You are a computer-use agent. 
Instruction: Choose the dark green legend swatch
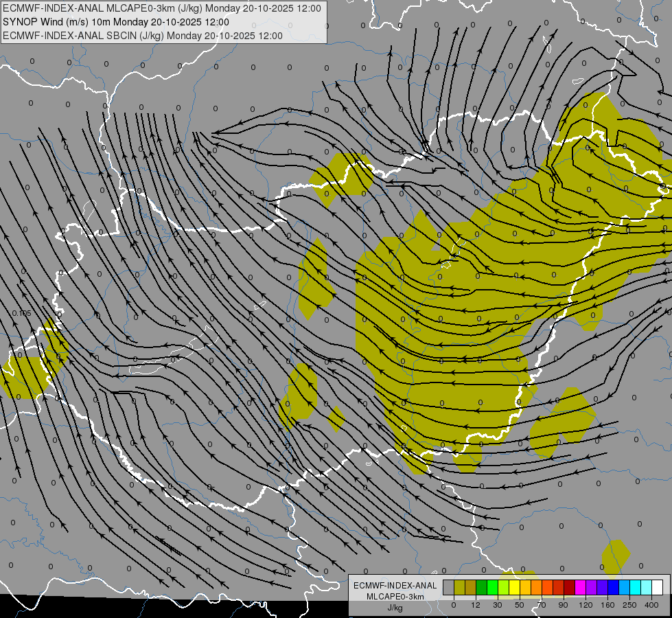pyautogui.click(x=482, y=587)
